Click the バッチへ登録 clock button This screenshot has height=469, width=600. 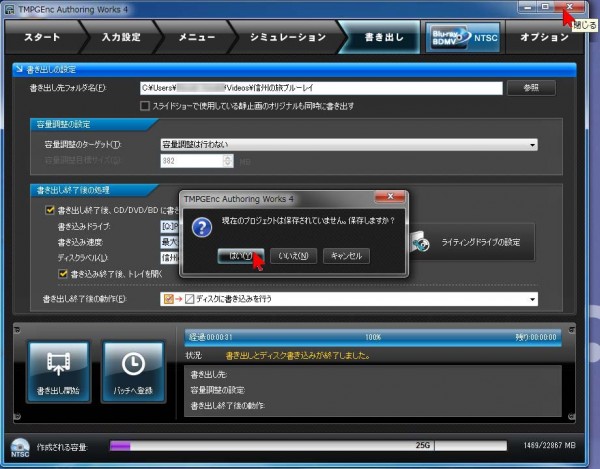[x=133, y=372]
